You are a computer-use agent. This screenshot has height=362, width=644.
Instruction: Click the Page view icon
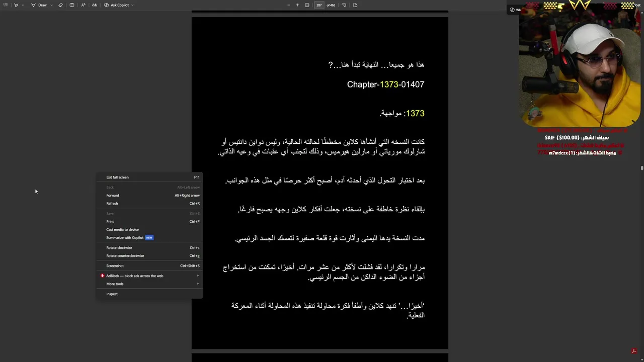click(x=355, y=5)
